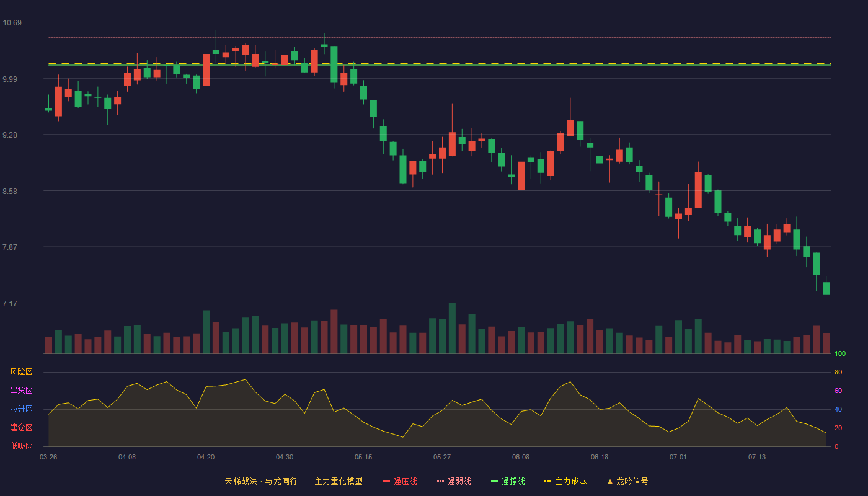
Task: Toggle the 云梯战法 · 与龙同行 legend series
Action: (293, 481)
